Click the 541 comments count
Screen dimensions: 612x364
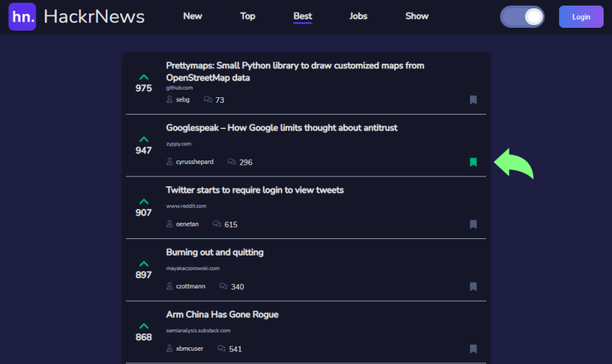tap(235, 349)
